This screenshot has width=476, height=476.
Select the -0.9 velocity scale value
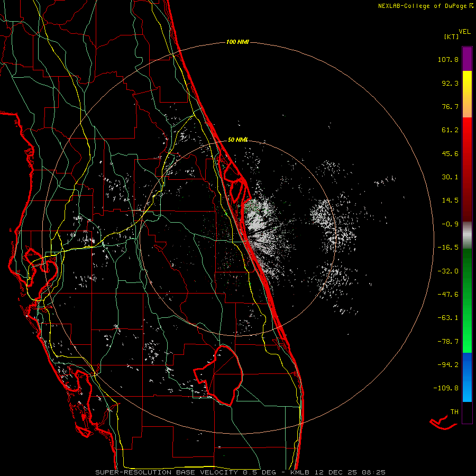(x=450, y=224)
